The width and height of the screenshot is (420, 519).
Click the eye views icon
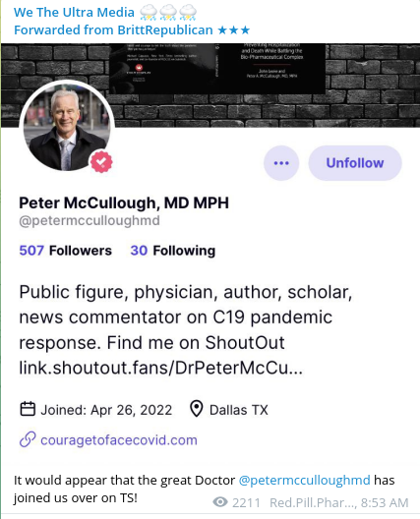tap(220, 502)
